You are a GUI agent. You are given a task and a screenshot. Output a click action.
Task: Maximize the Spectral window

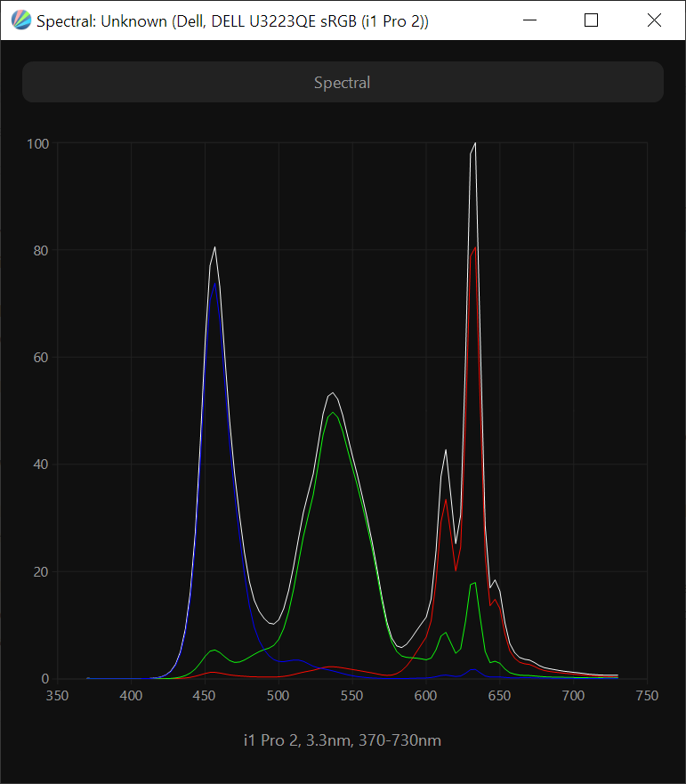click(x=592, y=20)
